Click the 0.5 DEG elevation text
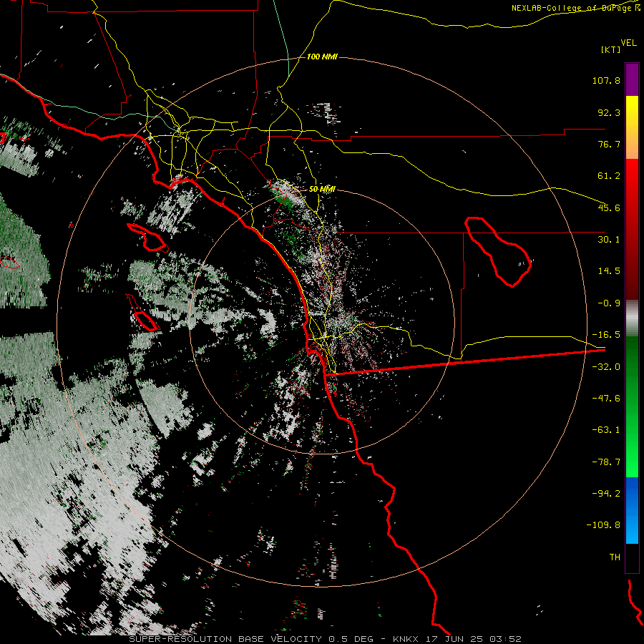 pyautogui.click(x=351, y=639)
